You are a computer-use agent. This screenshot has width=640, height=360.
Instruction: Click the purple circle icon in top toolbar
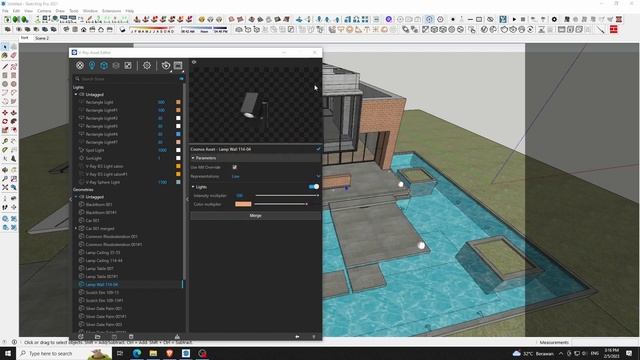389,19
